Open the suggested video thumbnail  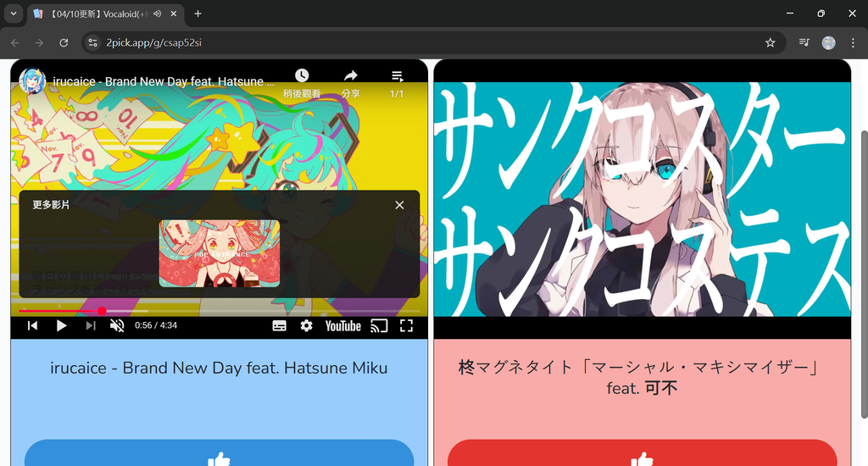220,253
